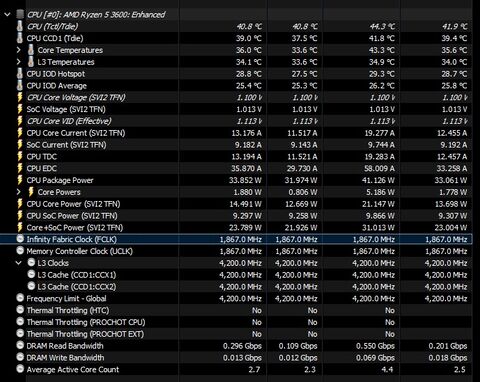Select the CPU Core Voltage (SVI2 TFN) row
This screenshot has height=382, width=480.
pyautogui.click(x=236, y=97)
